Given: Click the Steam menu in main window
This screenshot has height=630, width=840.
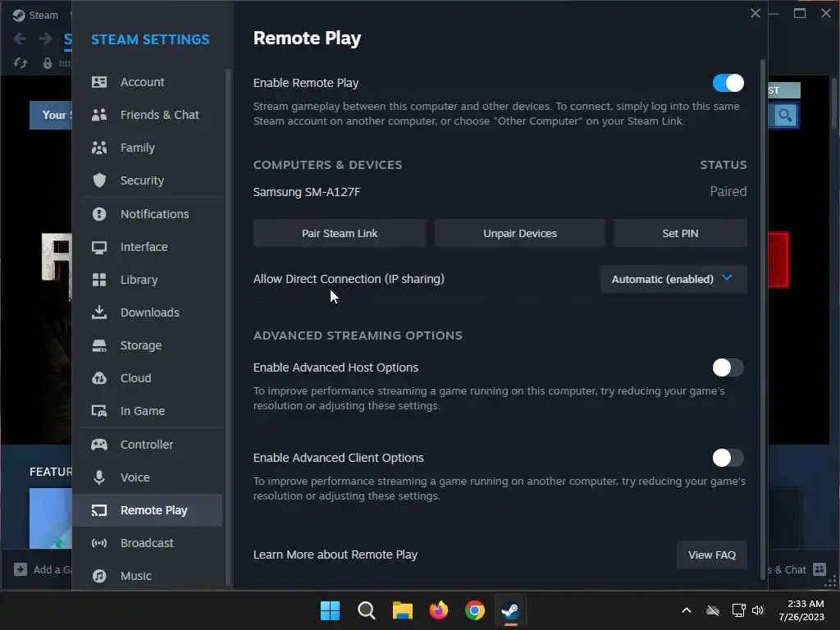Looking at the screenshot, I should 36,15.
